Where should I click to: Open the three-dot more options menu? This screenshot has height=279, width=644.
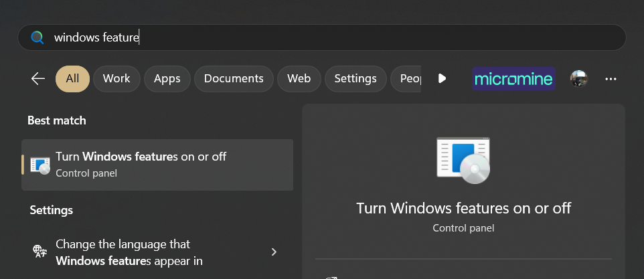tap(611, 78)
